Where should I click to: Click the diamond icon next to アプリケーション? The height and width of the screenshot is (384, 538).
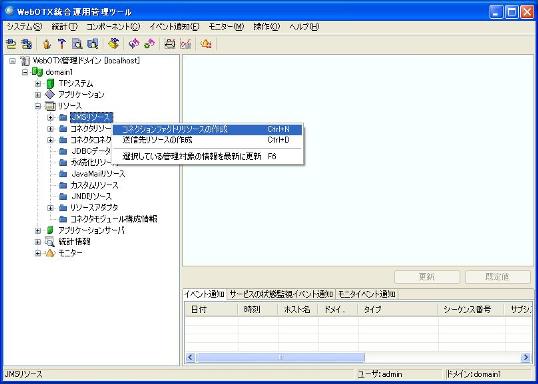click(50, 94)
